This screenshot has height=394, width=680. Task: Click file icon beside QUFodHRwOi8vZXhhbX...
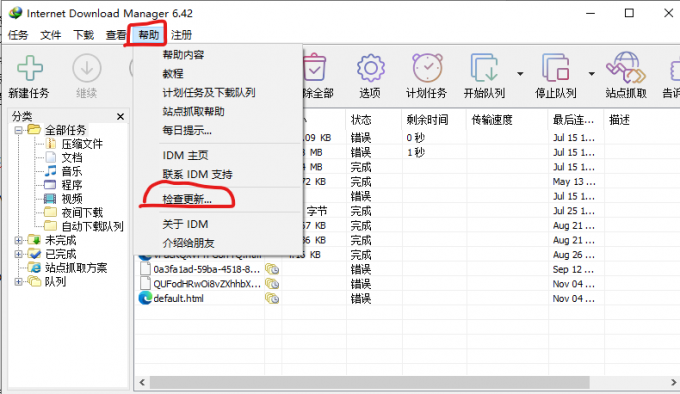pos(145,284)
